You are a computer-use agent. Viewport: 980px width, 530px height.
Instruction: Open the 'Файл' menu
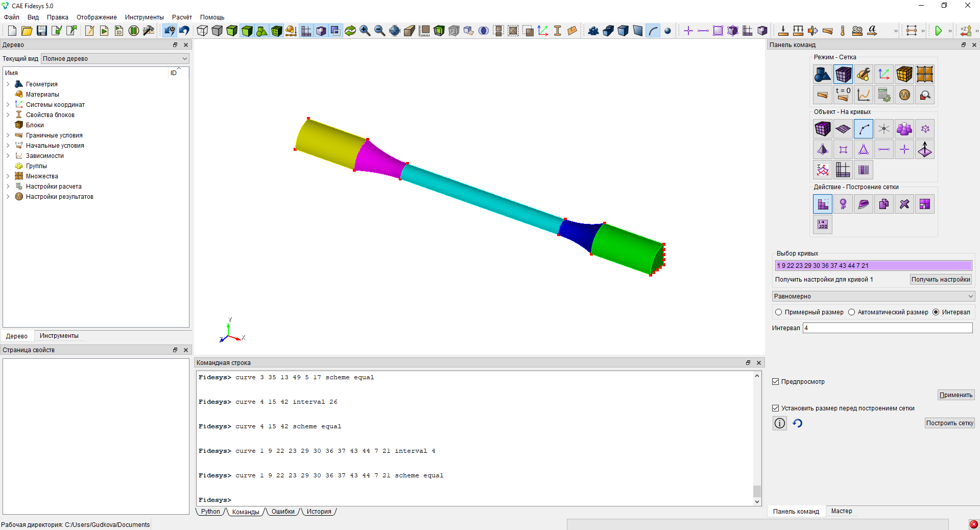click(x=12, y=17)
